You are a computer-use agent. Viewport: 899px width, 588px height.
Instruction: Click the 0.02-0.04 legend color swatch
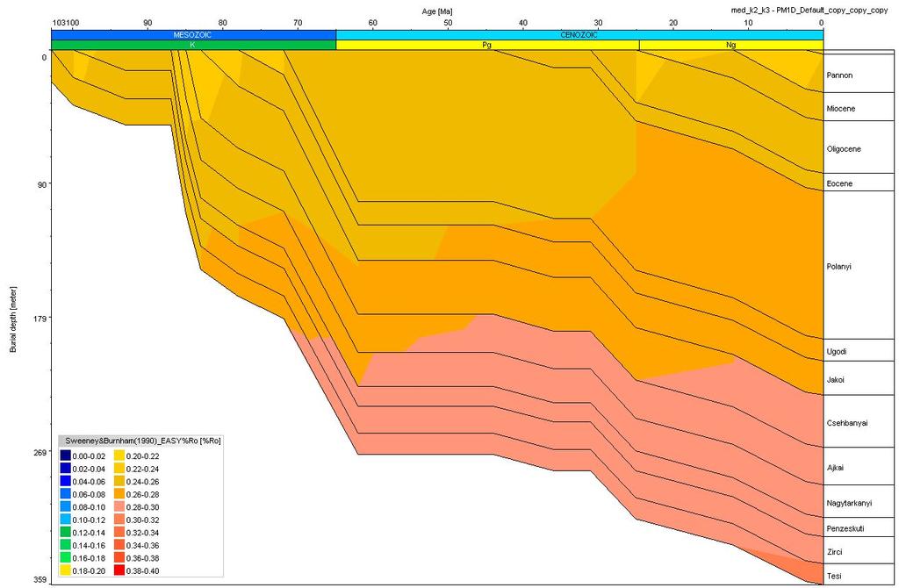(x=65, y=469)
